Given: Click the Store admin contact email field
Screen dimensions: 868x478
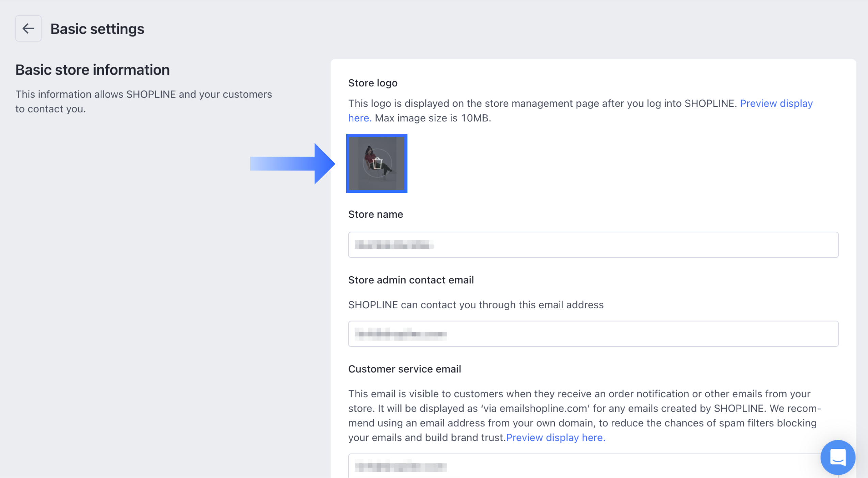Looking at the screenshot, I should pos(593,334).
